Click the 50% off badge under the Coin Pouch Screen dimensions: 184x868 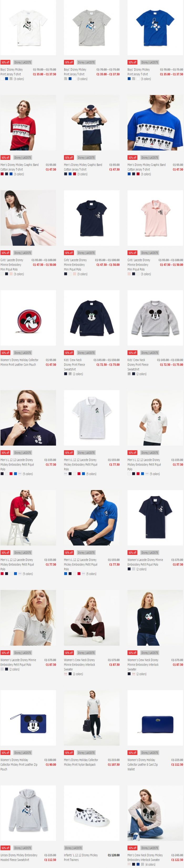point(5,353)
